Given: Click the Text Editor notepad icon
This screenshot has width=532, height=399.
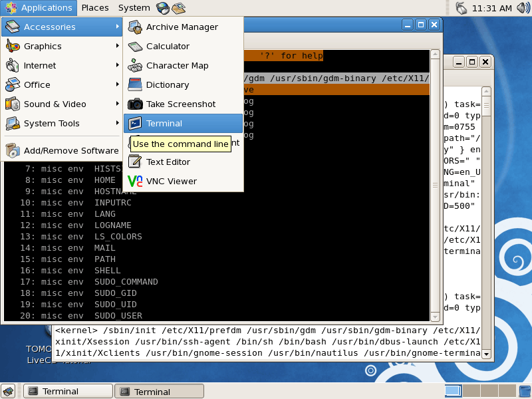Looking at the screenshot, I should click(135, 162).
